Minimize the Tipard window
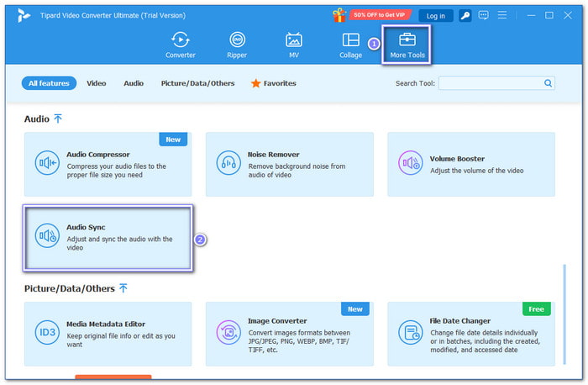The height and width of the screenshot is (385, 588). click(531, 15)
